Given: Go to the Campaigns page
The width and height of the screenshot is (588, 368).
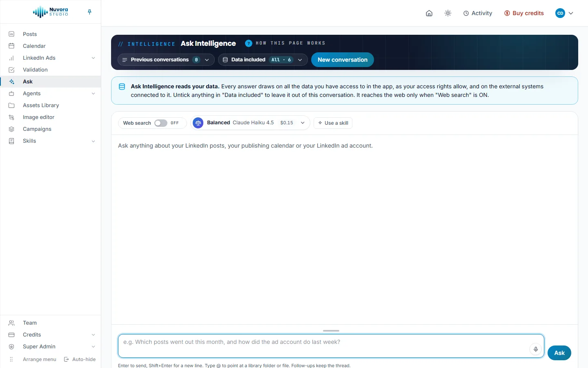Looking at the screenshot, I should [x=51, y=129].
